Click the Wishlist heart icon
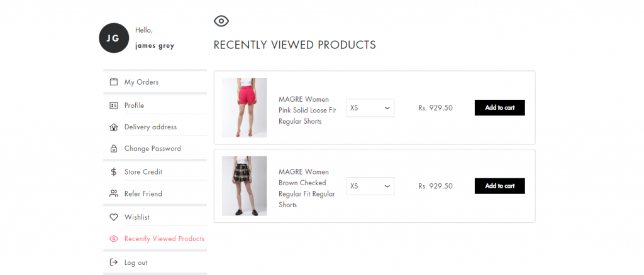This screenshot has height=275, width=644. tap(114, 217)
